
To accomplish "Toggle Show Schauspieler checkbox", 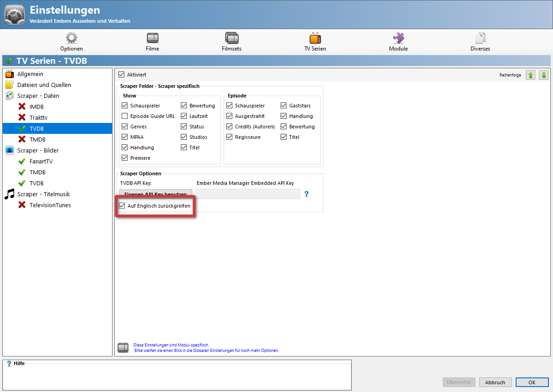I will pos(125,106).
